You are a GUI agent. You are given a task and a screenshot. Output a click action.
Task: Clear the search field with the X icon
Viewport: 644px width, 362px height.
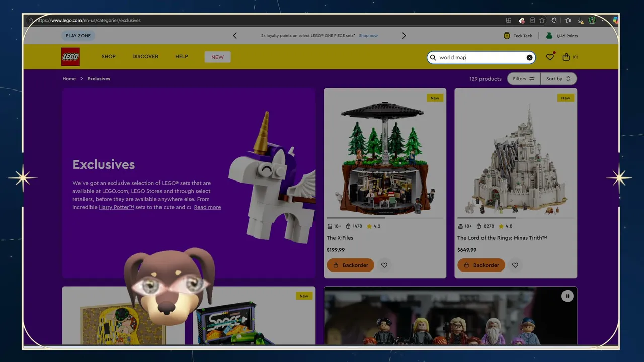coord(529,58)
